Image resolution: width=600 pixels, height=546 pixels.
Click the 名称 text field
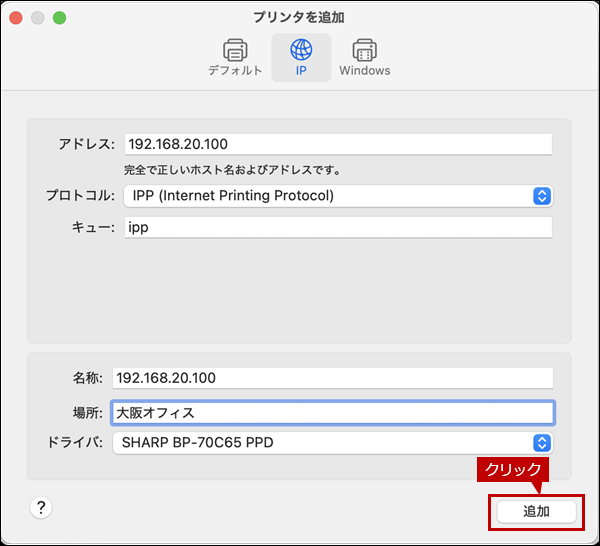tap(332, 378)
